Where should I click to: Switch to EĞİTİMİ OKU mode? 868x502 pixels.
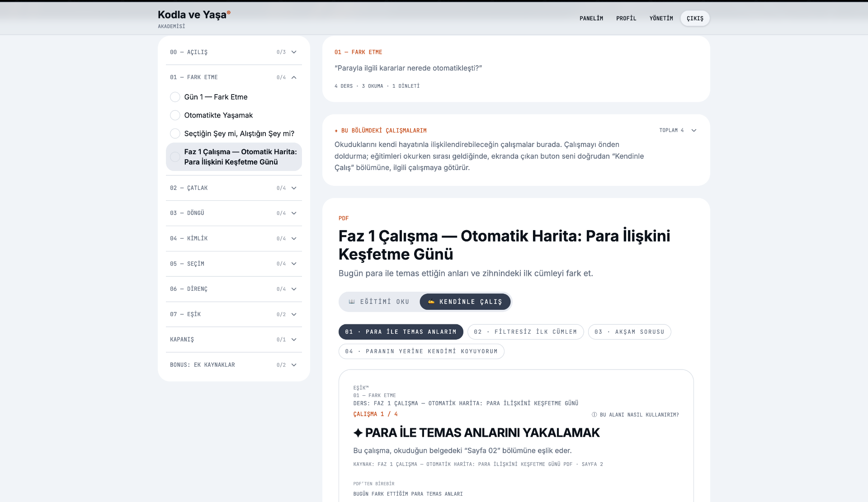point(379,302)
